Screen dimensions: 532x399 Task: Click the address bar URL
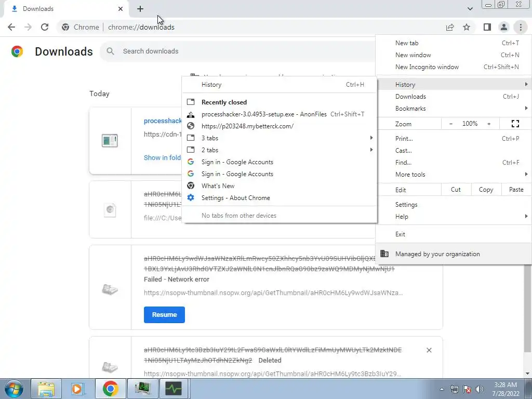(141, 27)
